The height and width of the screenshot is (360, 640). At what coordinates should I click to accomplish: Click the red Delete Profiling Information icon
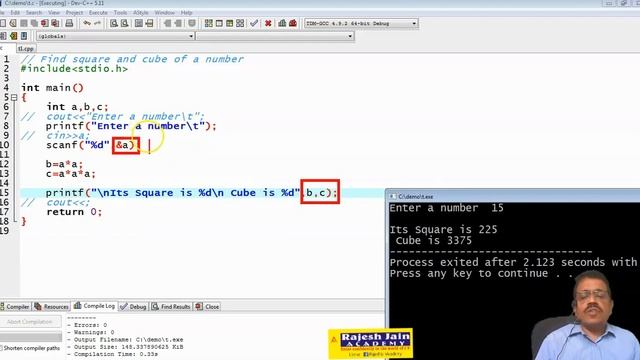tap(293, 23)
